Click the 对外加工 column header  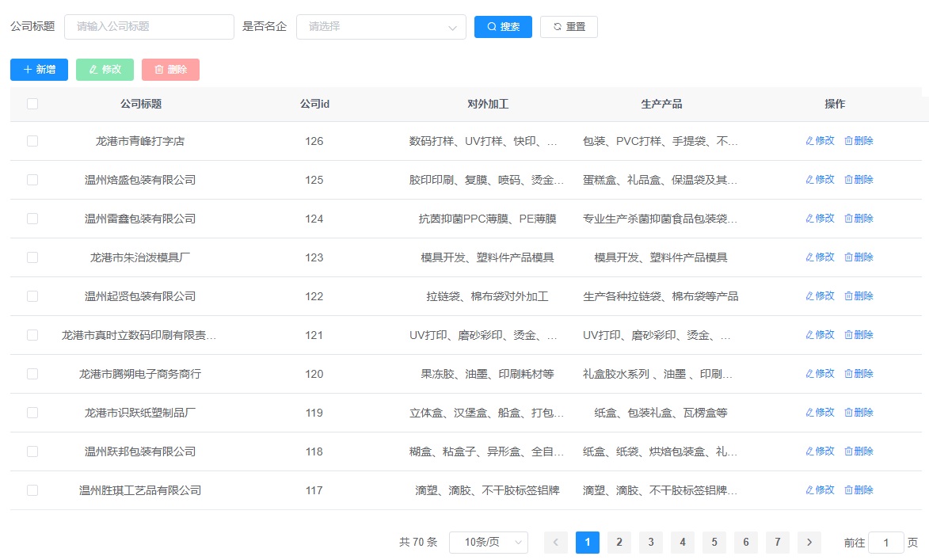click(488, 104)
